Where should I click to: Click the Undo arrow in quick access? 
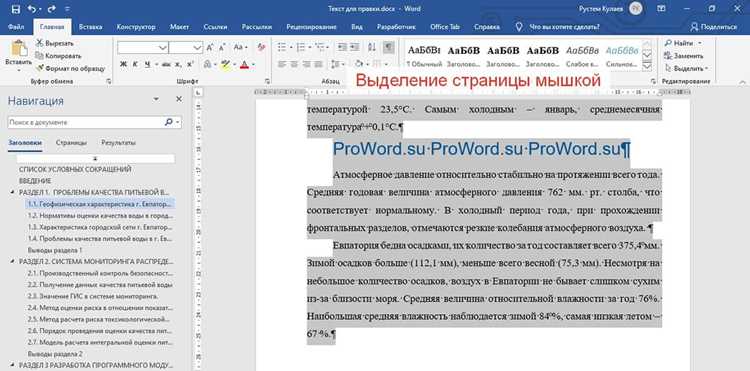click(32, 9)
